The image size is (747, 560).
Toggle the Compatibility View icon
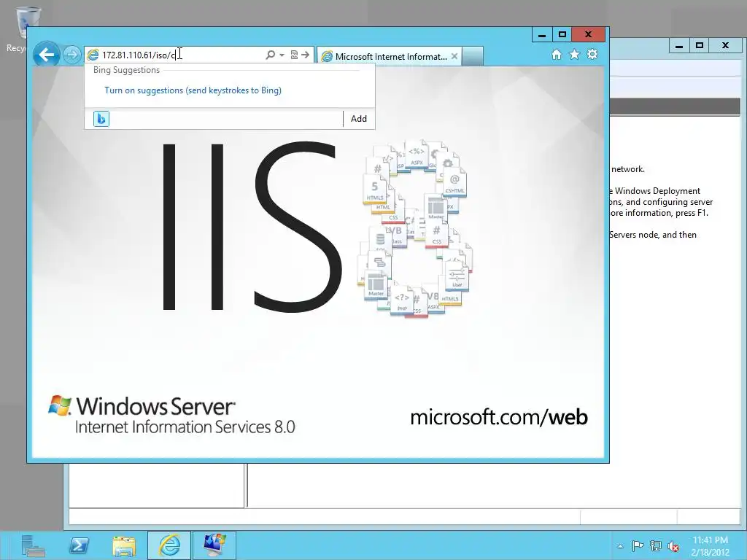(294, 55)
